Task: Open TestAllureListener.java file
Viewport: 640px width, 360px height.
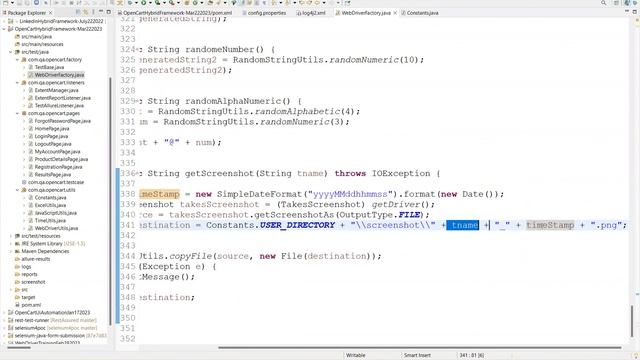Action: click(x=56, y=106)
